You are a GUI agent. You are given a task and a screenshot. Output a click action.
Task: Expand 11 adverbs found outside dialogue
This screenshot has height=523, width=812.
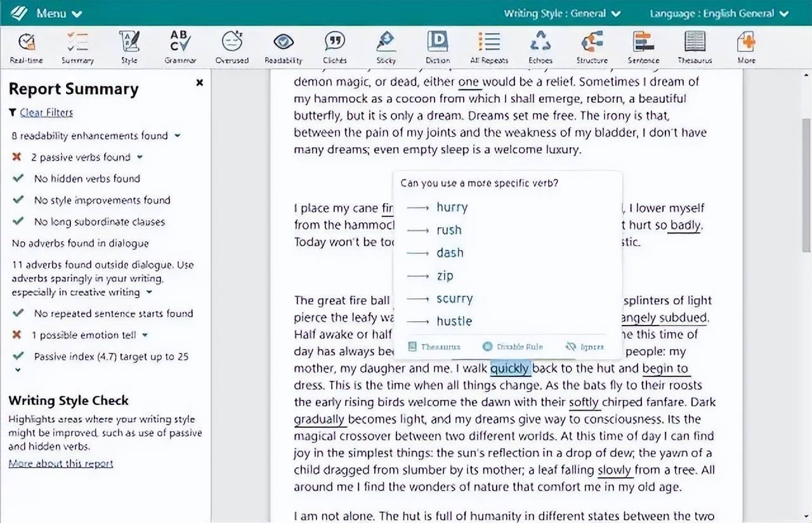pyautogui.click(x=149, y=293)
